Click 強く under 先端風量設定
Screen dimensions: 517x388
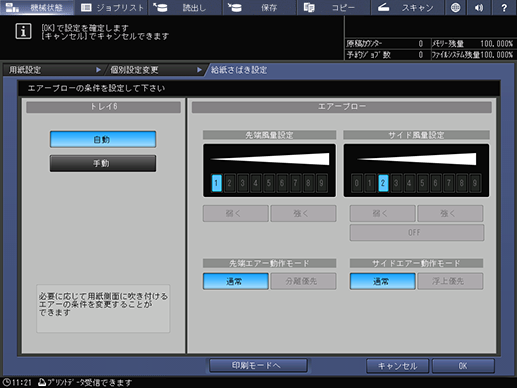click(x=303, y=214)
